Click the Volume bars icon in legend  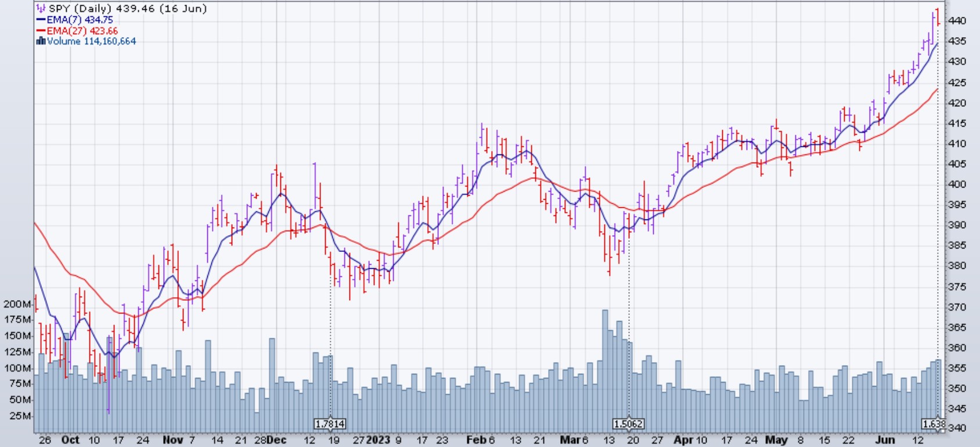tap(41, 41)
